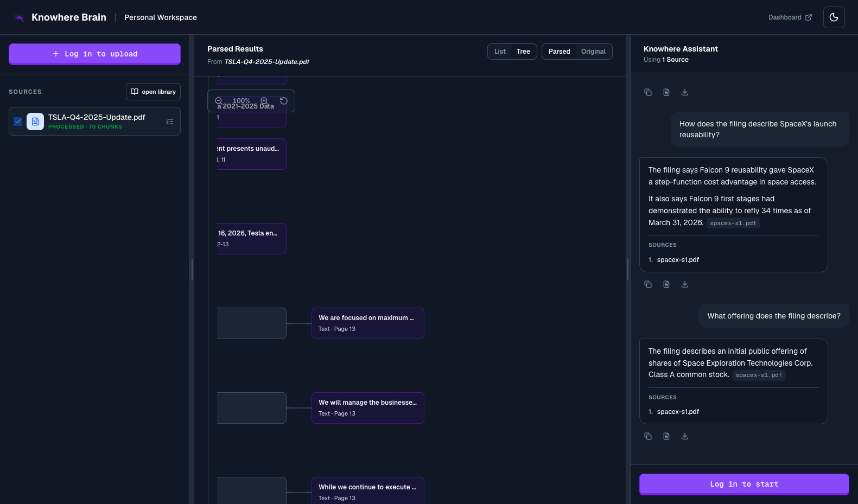Image resolution: width=858 pixels, height=504 pixels.
Task: Copy the initial public offering answer
Action: (648, 436)
